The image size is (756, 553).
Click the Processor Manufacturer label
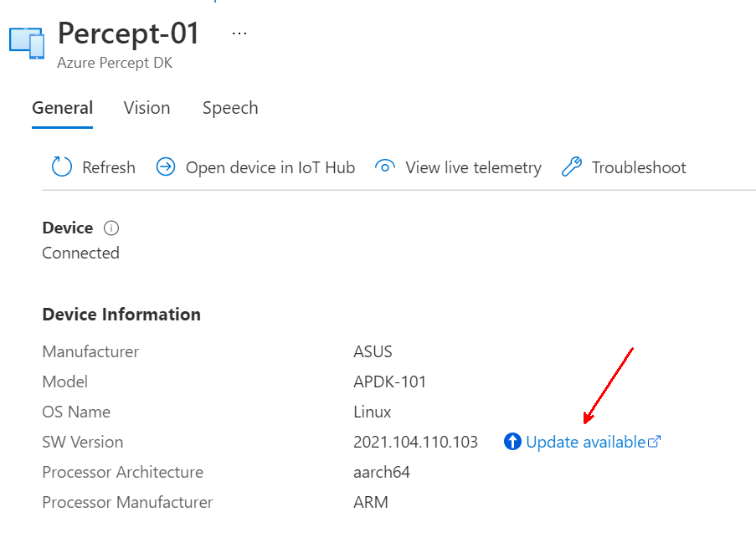point(127,503)
